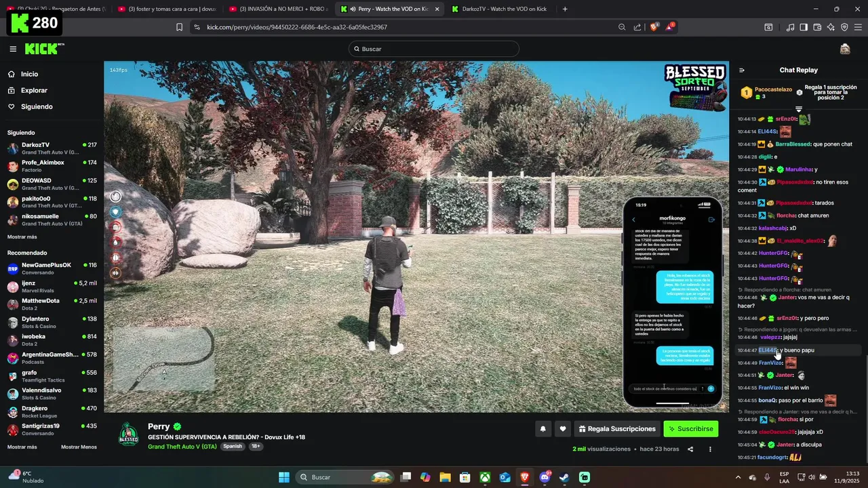Collapse the Chat Replay panel arrow
This screenshot has width=868, height=488.
tap(742, 70)
